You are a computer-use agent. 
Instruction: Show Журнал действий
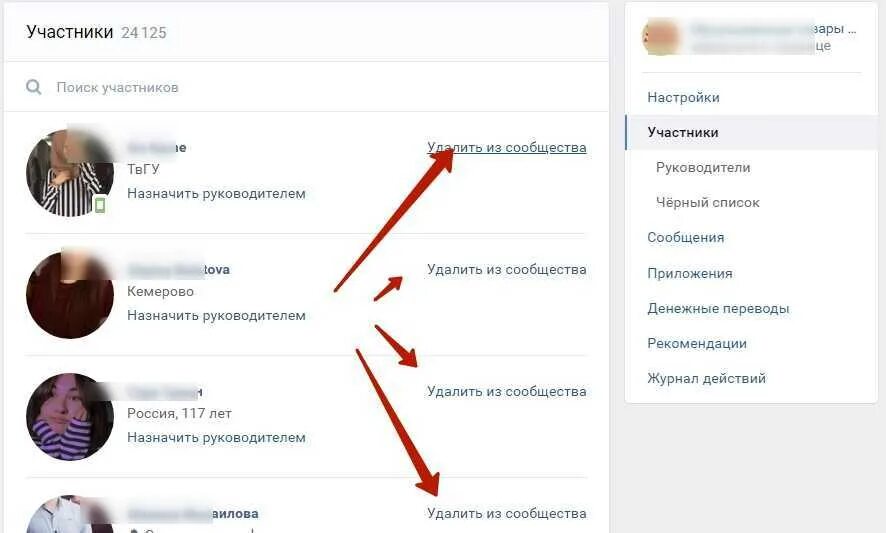tap(706, 379)
